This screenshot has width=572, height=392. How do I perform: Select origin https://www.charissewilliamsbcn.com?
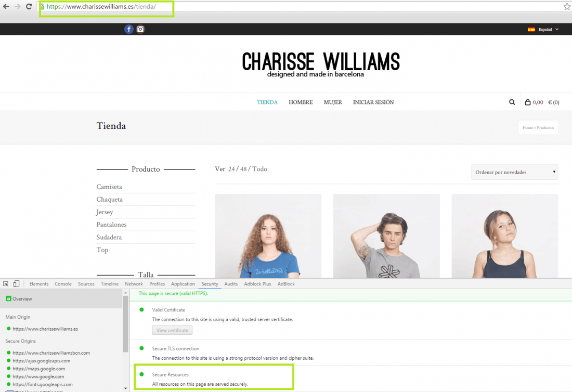pos(51,353)
